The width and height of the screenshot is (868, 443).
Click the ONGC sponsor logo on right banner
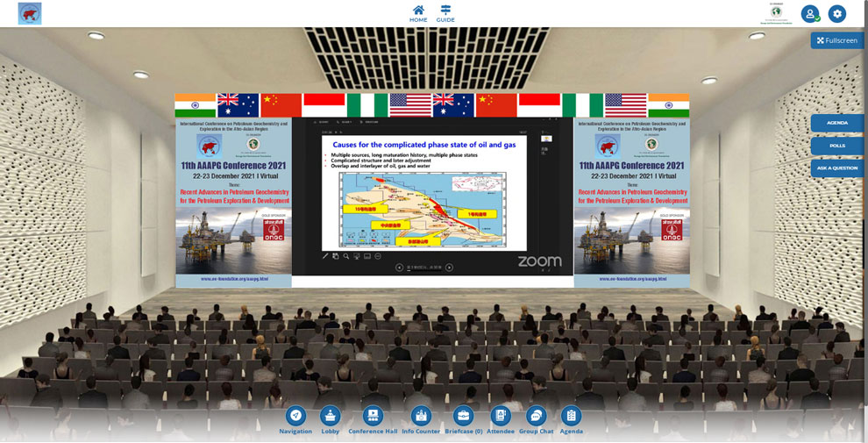click(x=672, y=230)
